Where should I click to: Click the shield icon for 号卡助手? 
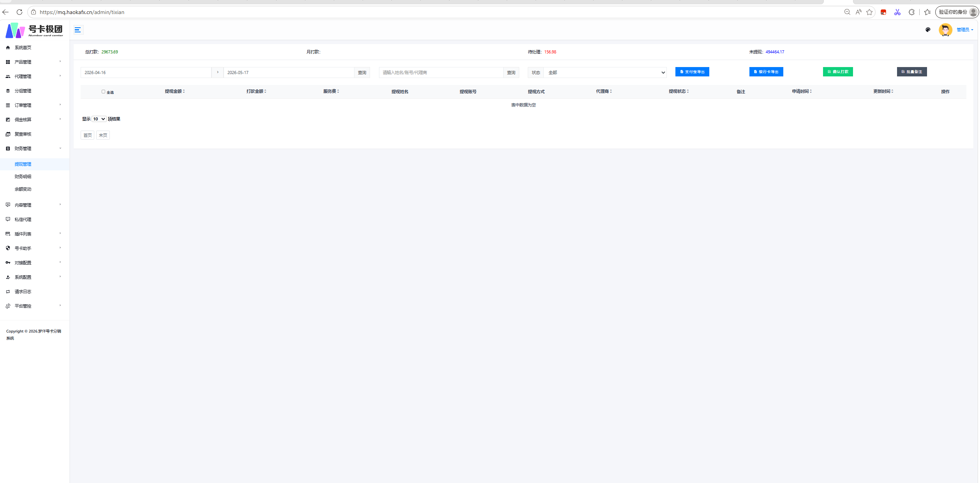(x=8, y=248)
